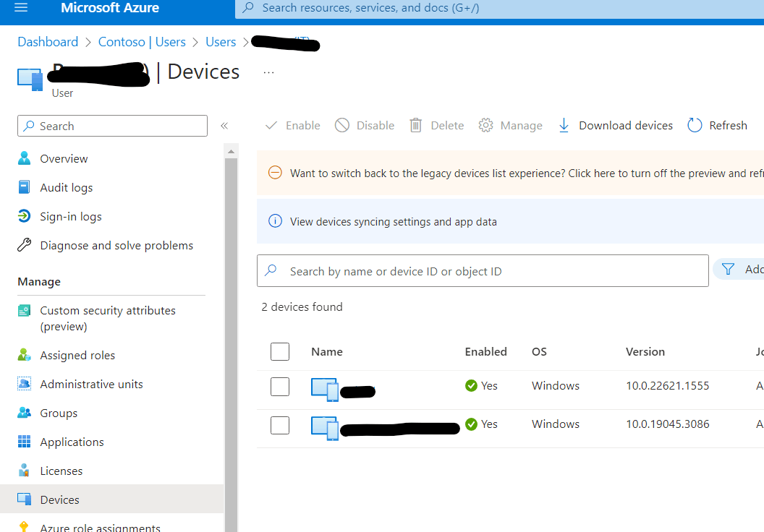Focus the sidebar Search field
The height and width of the screenshot is (532, 764).
(x=113, y=126)
